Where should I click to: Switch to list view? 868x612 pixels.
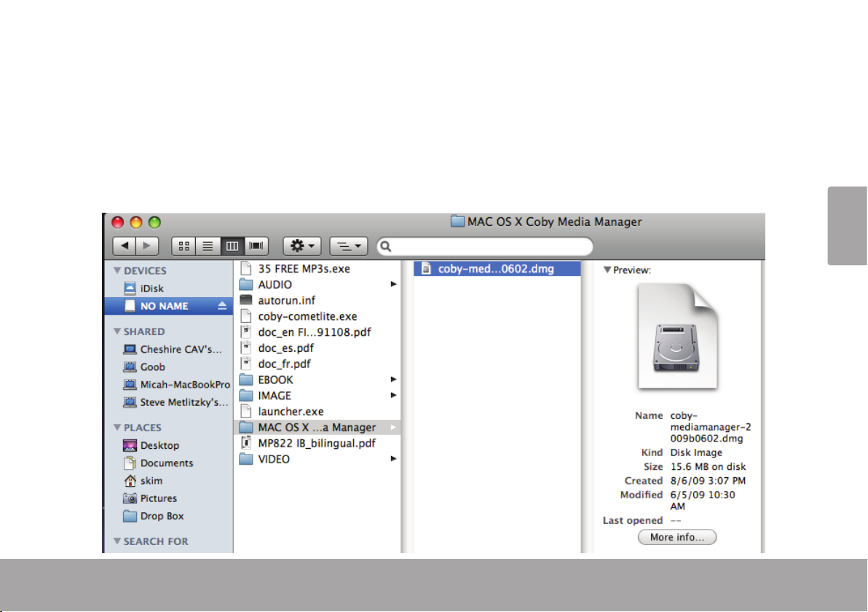tap(208, 246)
